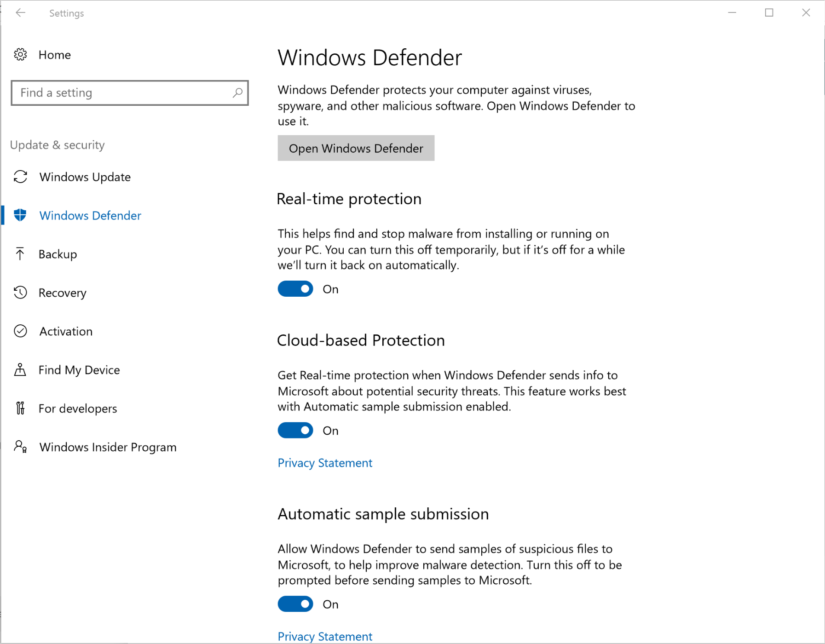This screenshot has width=825, height=644.
Task: Click the Windows Defender page title
Action: pos(370,58)
